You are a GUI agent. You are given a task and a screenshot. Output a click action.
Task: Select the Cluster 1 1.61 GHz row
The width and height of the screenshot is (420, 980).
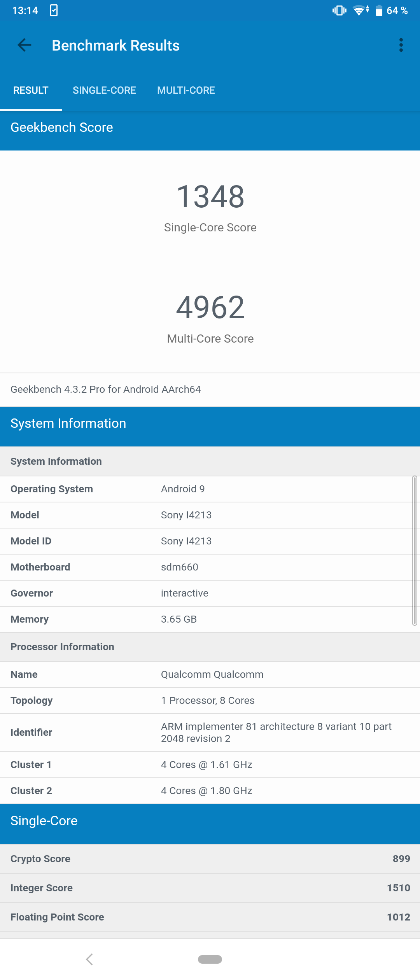pos(210,765)
